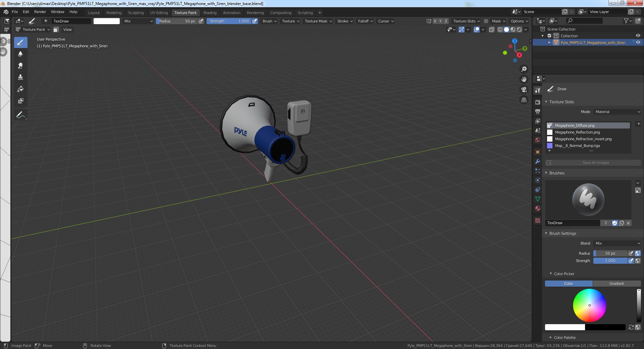The image size is (644, 349).
Task: Toggle Collection exclude checkbox in outliner
Action: click(549, 36)
